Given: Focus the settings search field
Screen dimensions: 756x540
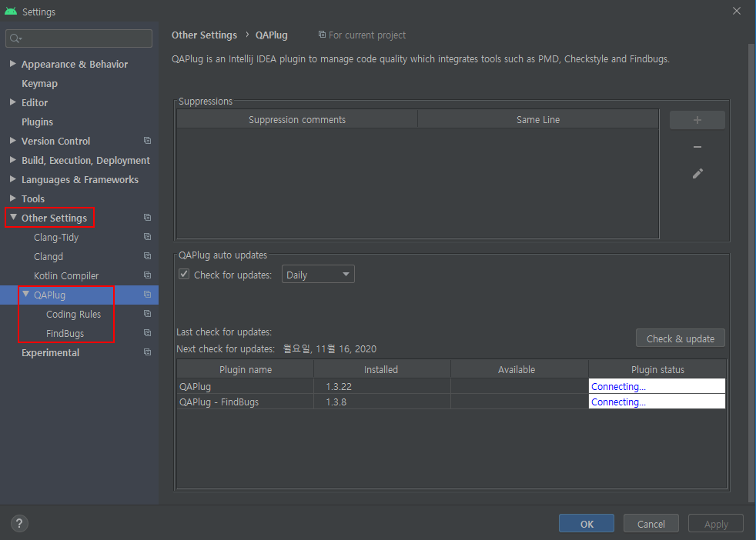Looking at the screenshot, I should pos(79,38).
